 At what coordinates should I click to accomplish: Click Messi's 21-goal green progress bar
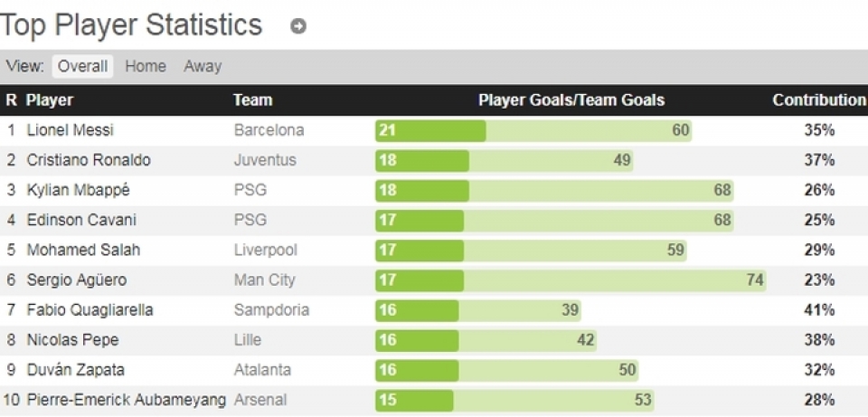click(x=430, y=130)
